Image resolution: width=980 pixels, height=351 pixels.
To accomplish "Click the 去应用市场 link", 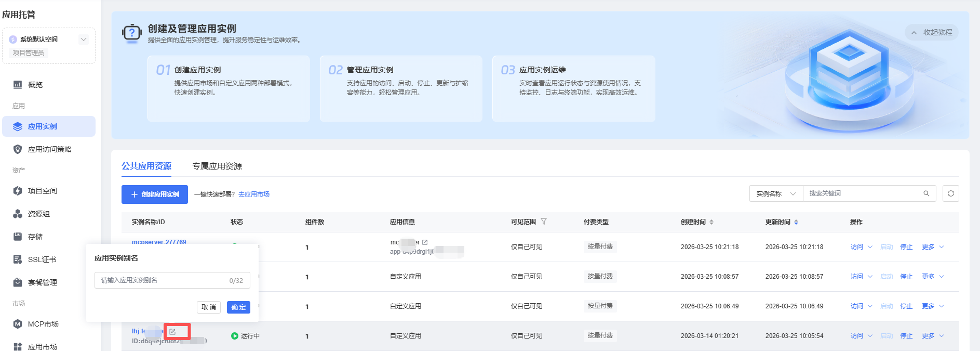I will coord(254,194).
